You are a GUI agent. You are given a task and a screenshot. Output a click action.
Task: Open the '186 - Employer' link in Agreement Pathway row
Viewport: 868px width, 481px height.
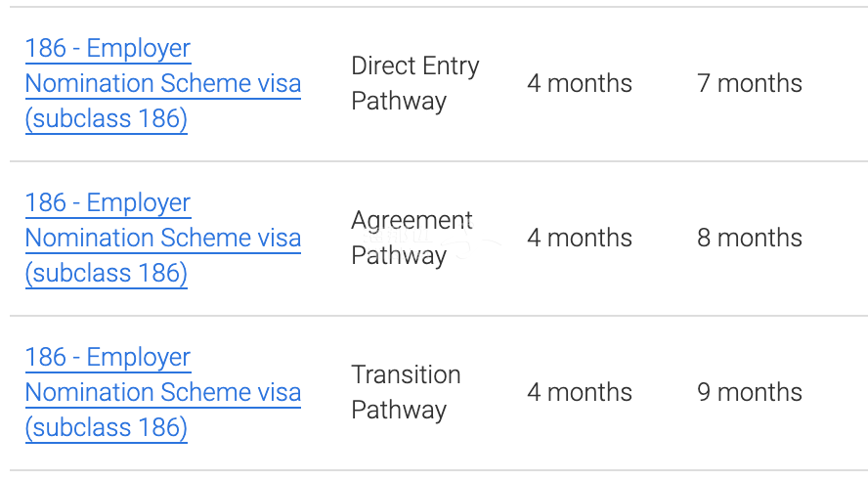[108, 202]
